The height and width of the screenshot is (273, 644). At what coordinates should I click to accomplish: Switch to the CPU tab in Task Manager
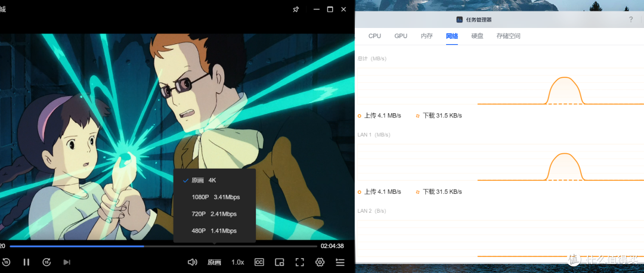(374, 36)
